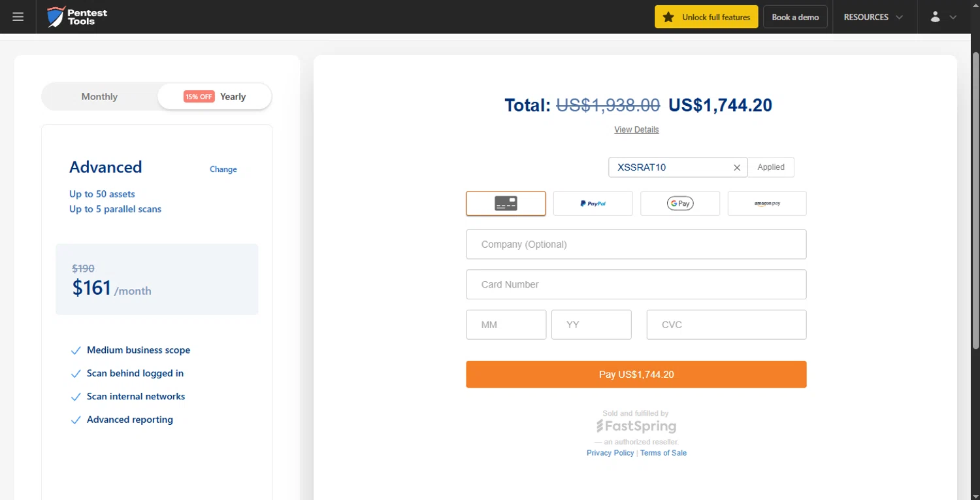This screenshot has width=980, height=500.
Task: Click the XSSRAT10 coupon code field
Action: point(670,167)
